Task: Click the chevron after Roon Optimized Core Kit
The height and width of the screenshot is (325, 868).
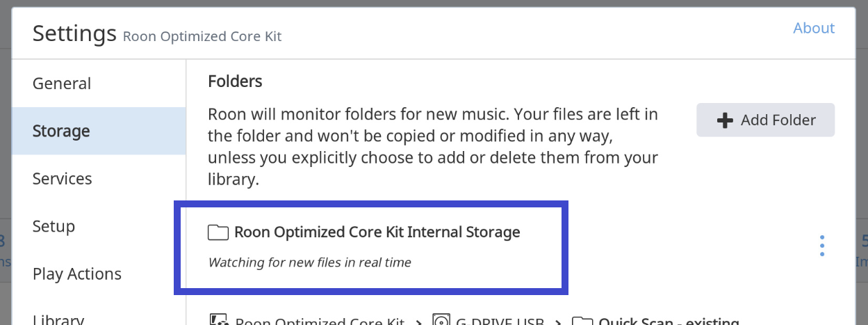Action: tap(419, 322)
